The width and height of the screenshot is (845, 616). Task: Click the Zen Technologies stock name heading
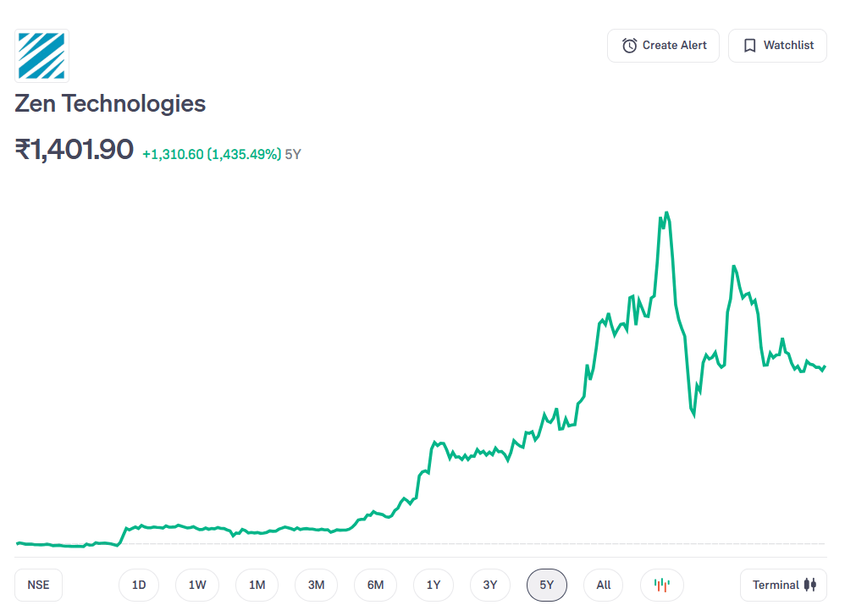click(110, 104)
